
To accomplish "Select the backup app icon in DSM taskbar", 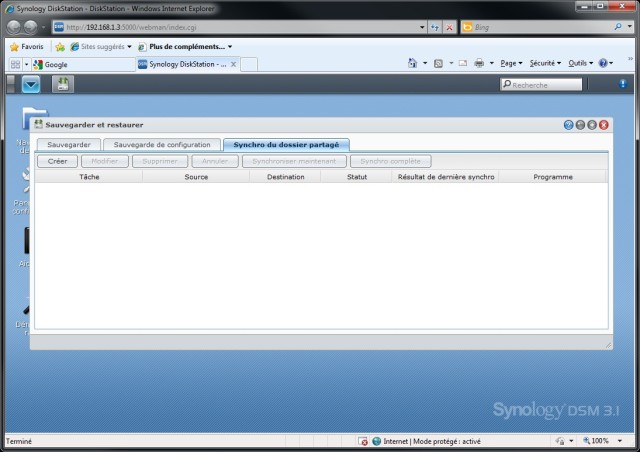I will [x=63, y=84].
